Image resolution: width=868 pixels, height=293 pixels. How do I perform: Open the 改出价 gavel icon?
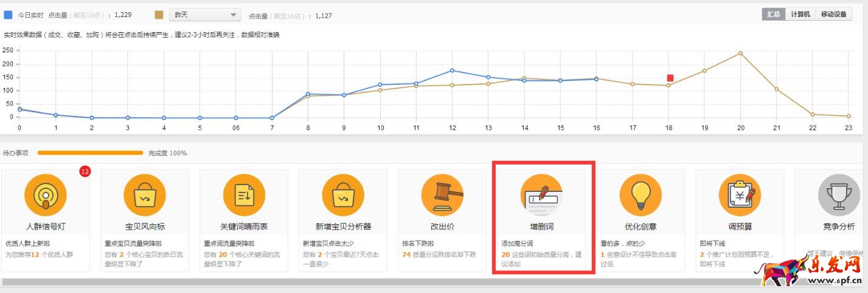pyautogui.click(x=442, y=195)
